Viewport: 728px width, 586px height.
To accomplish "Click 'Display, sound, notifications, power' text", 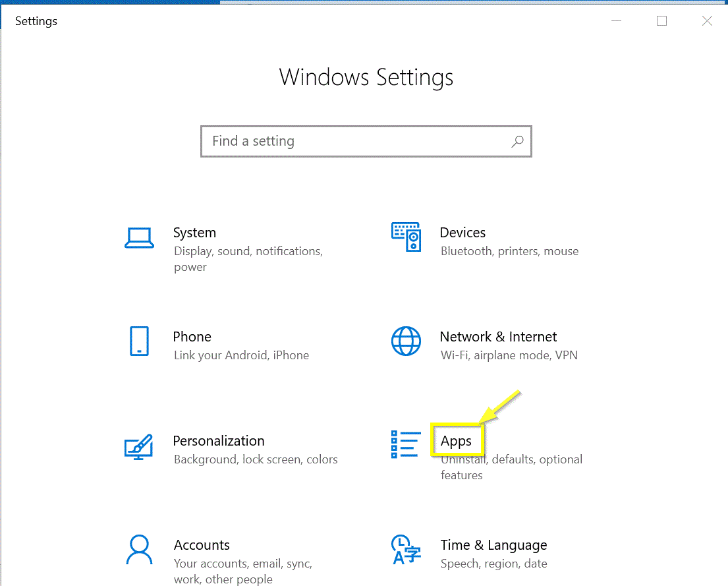I will click(248, 259).
